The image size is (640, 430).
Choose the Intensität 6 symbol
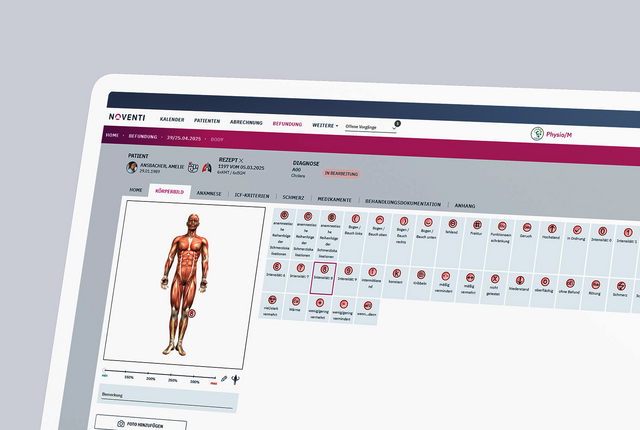tap(275, 276)
